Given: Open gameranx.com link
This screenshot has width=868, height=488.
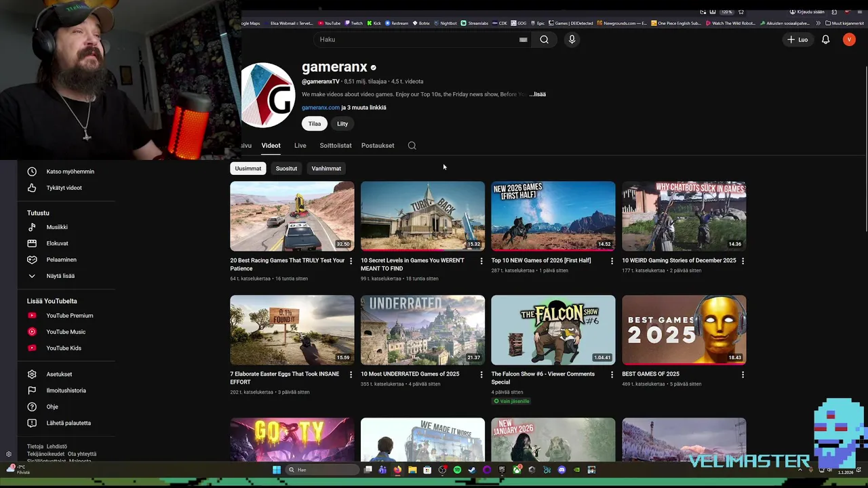Looking at the screenshot, I should tap(320, 107).
